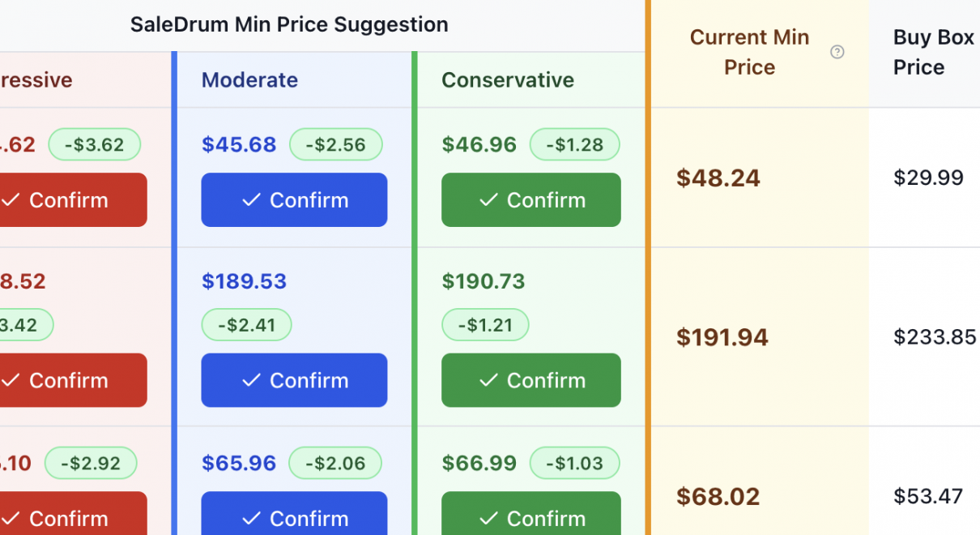Confirm Conservative price $46.96
980x535 pixels.
[x=531, y=200]
